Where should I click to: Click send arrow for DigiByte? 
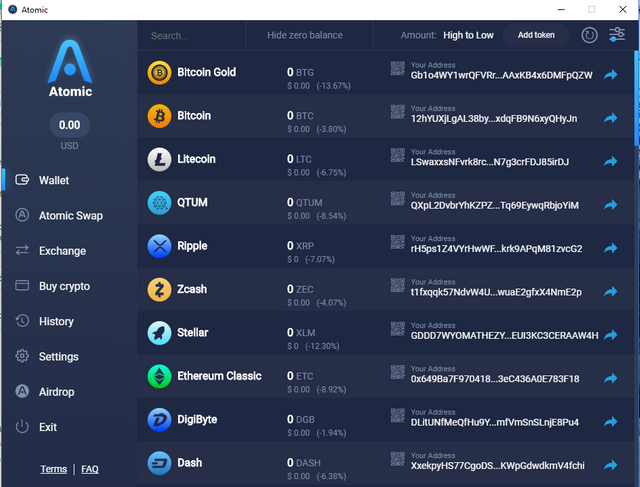click(x=611, y=421)
